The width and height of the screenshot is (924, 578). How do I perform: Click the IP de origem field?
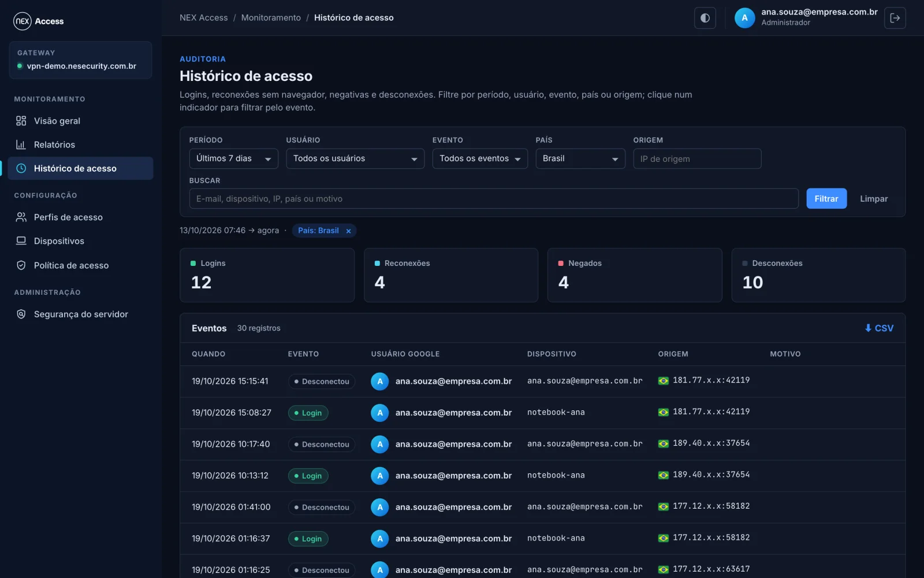697,158
